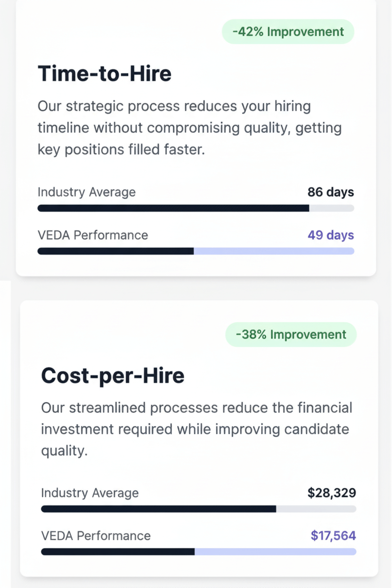The width and height of the screenshot is (392, 588).
Task: Click dark filled part of 49 days bar
Action: (x=115, y=251)
